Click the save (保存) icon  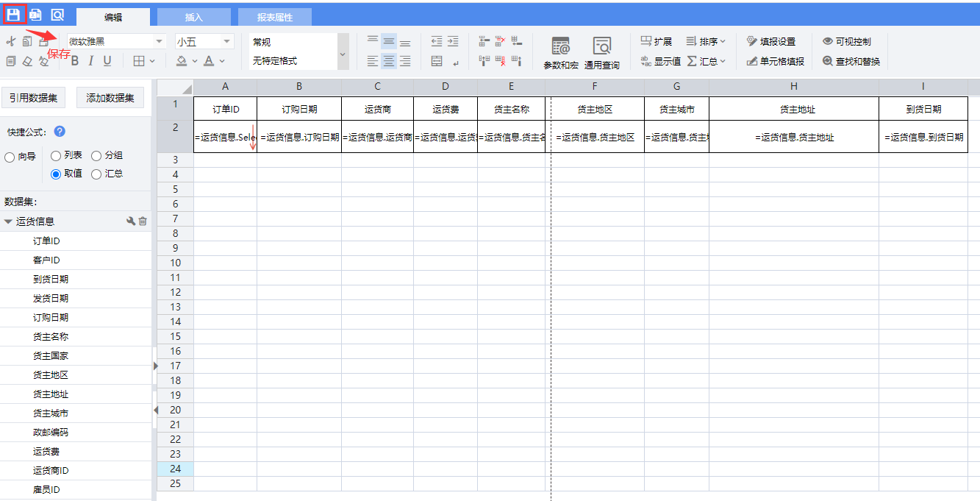coord(14,14)
